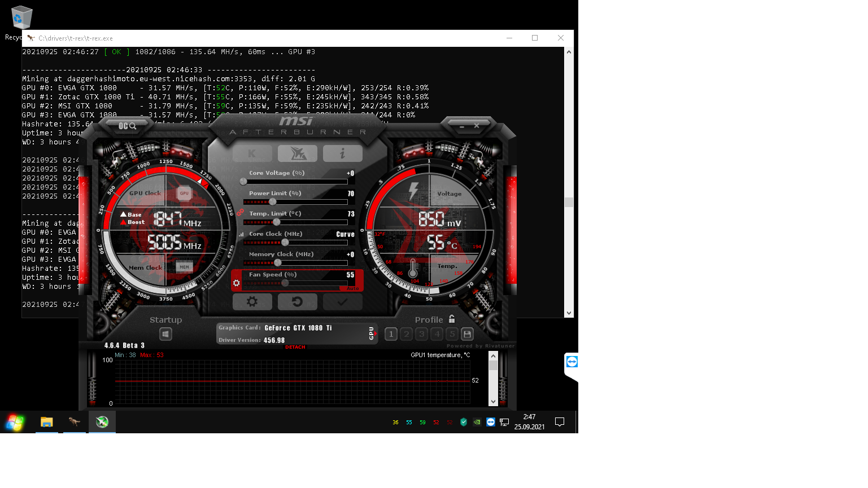Open the GPU selector next to graphics card
This screenshot has width=868, height=488.
tap(372, 333)
